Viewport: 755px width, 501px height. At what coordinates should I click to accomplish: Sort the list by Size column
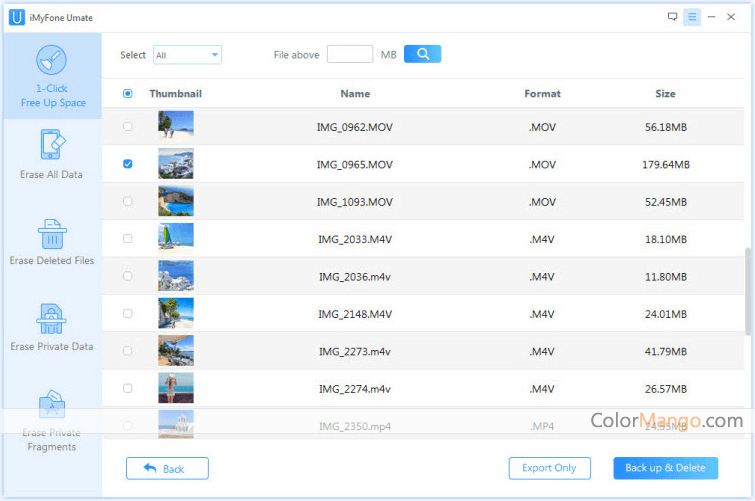click(665, 94)
